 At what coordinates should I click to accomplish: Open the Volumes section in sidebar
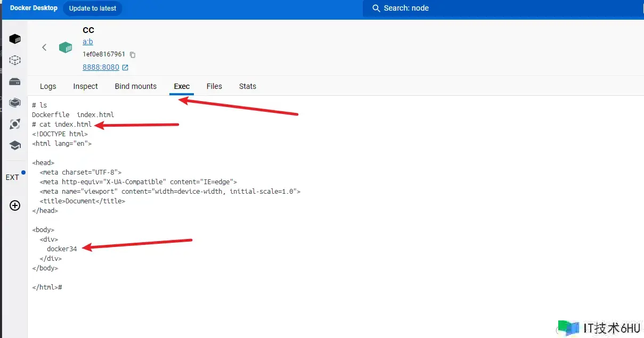pyautogui.click(x=15, y=81)
